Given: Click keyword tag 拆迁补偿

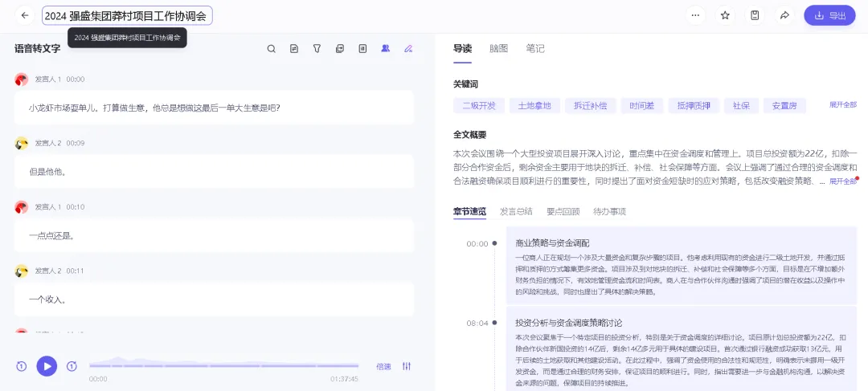Looking at the screenshot, I should (591, 106).
